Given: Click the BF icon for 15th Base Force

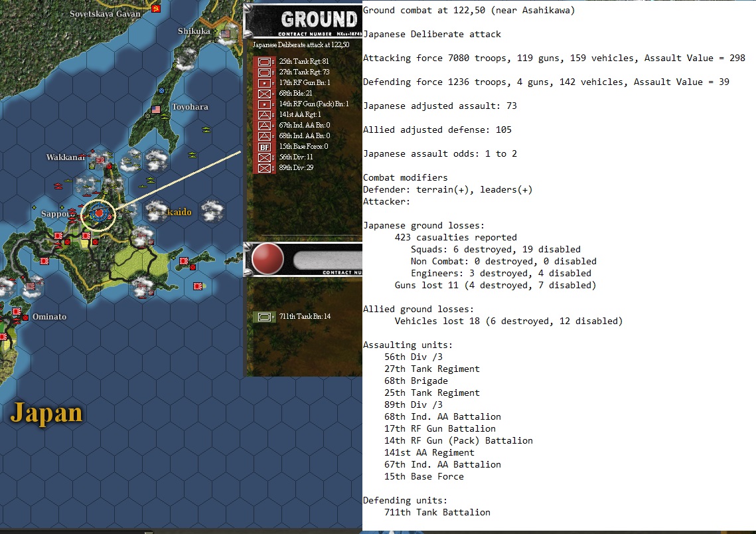Looking at the screenshot, I should 264,147.
